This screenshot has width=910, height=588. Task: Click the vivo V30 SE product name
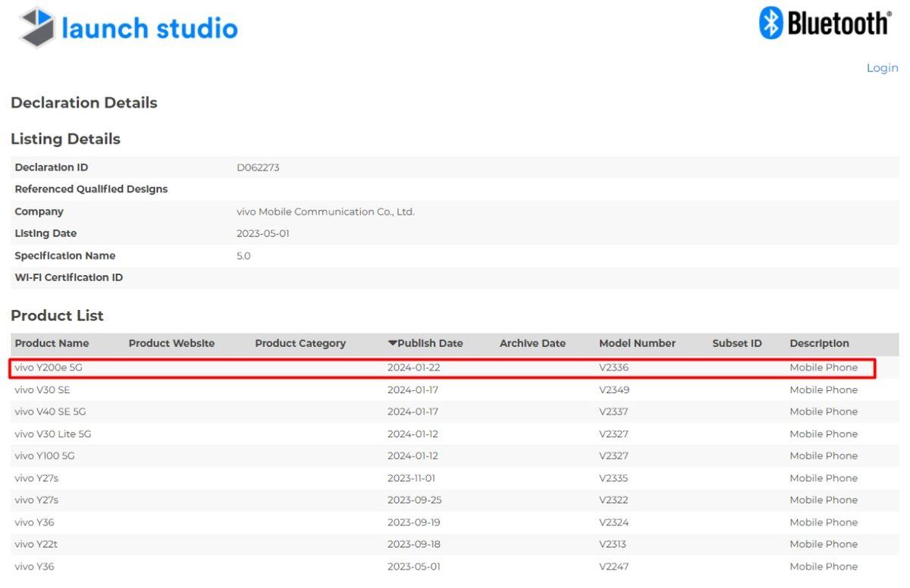(x=42, y=390)
